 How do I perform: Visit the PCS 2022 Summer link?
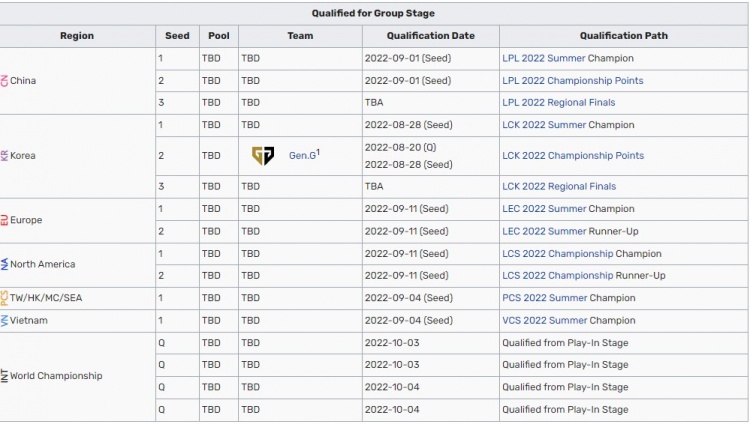[x=544, y=298]
